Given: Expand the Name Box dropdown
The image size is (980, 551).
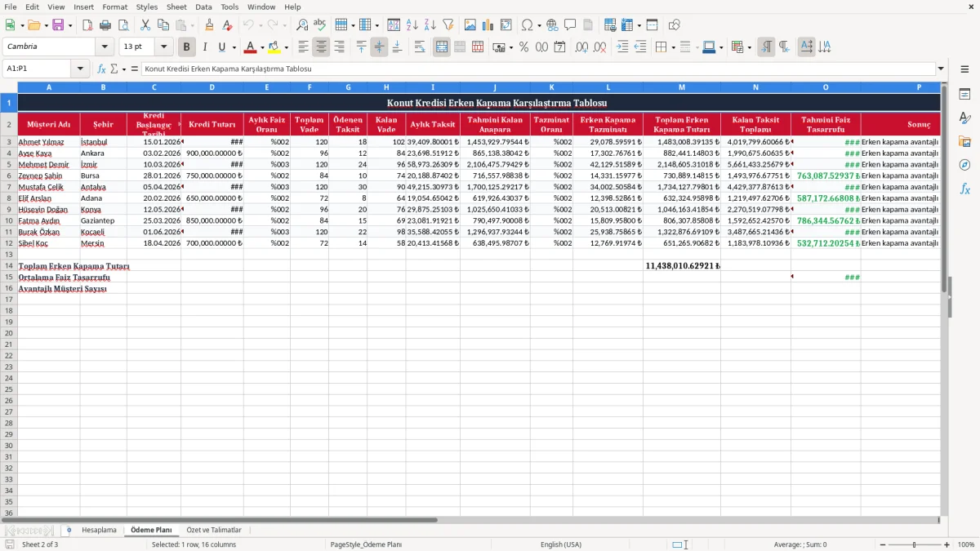Looking at the screenshot, I should 81,69.
